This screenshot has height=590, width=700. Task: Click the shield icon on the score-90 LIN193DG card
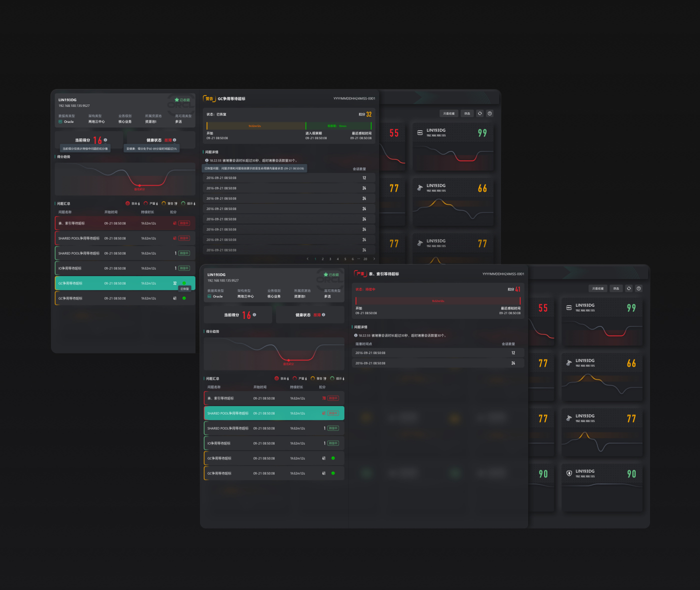coord(569,473)
